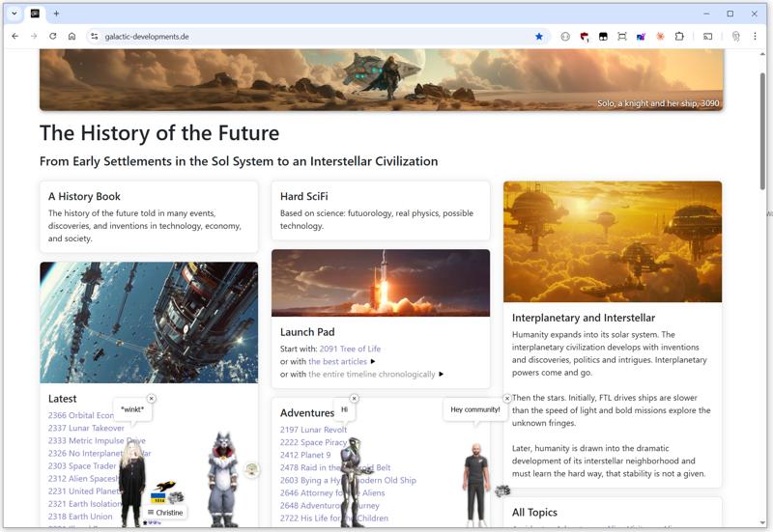Open a new browser tab

pos(56,14)
